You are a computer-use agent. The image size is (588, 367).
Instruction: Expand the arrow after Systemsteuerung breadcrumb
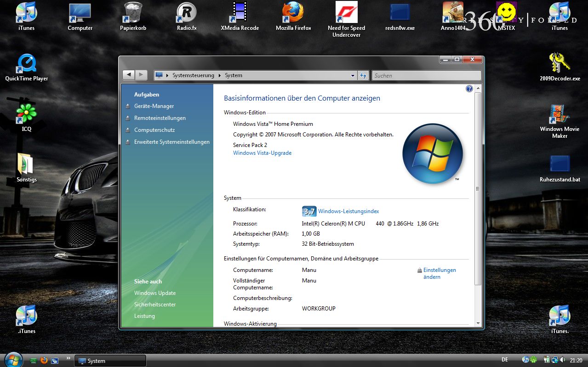[220, 75]
